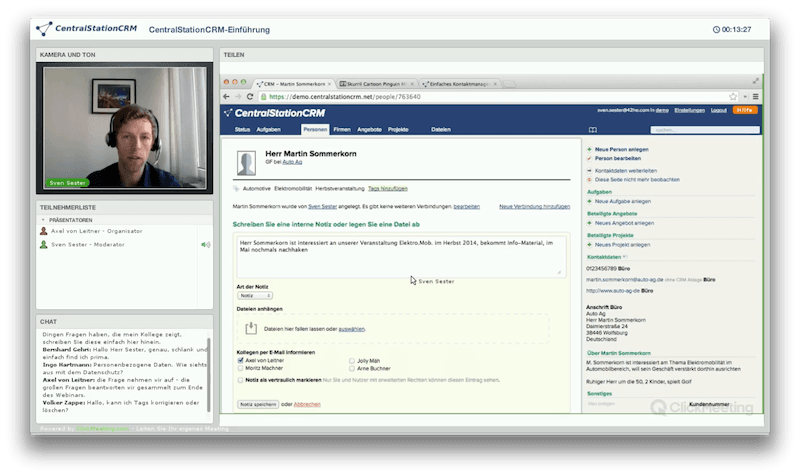800x476 pixels.
Task: Collapse the Präsentatoren participant group
Action: [x=43, y=219]
